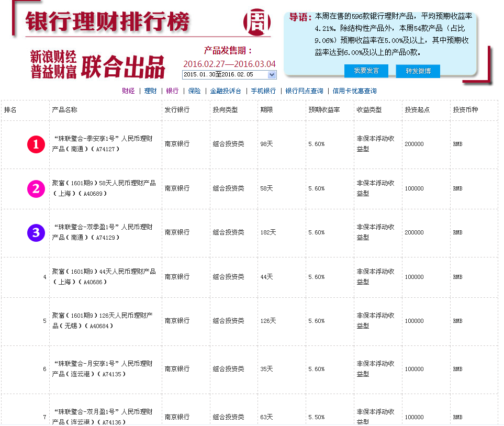Click the 预期收益率 column header
Screen dimensions: 504x426
tap(324, 110)
